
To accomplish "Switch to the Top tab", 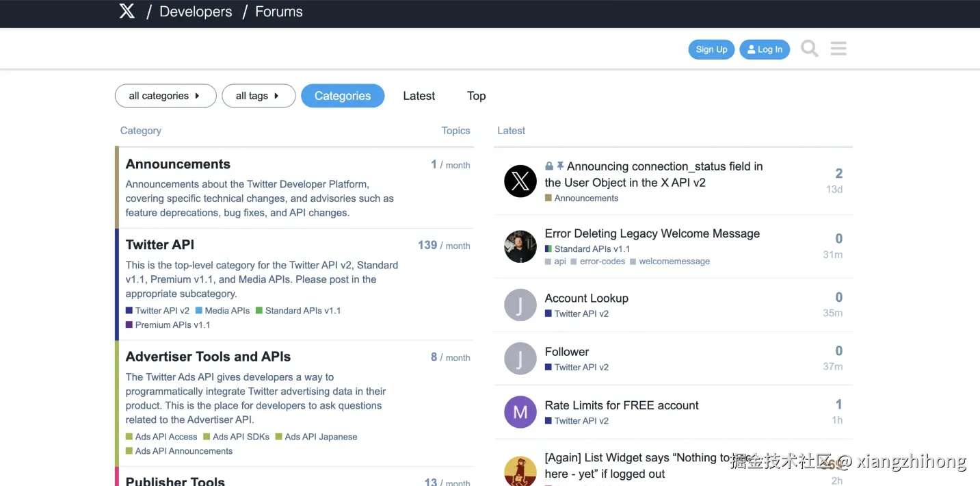I will tap(476, 96).
